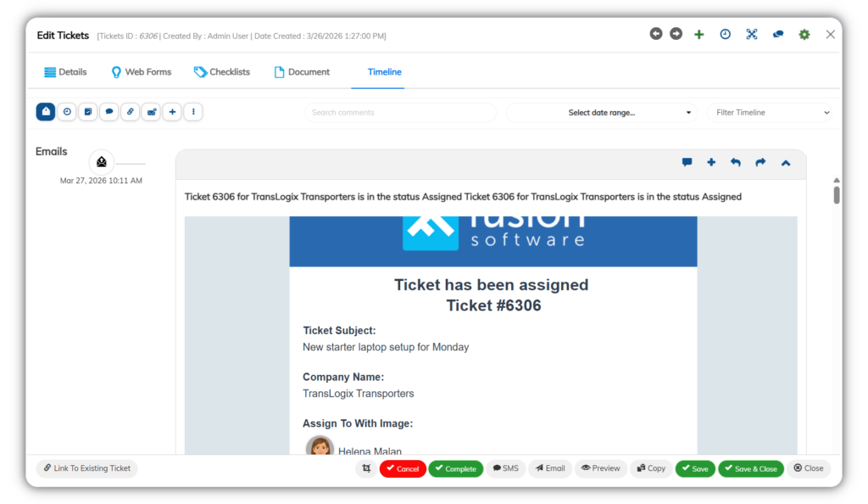The width and height of the screenshot is (868, 504).
Task: Open the Select date range dropdown
Action: pos(603,113)
